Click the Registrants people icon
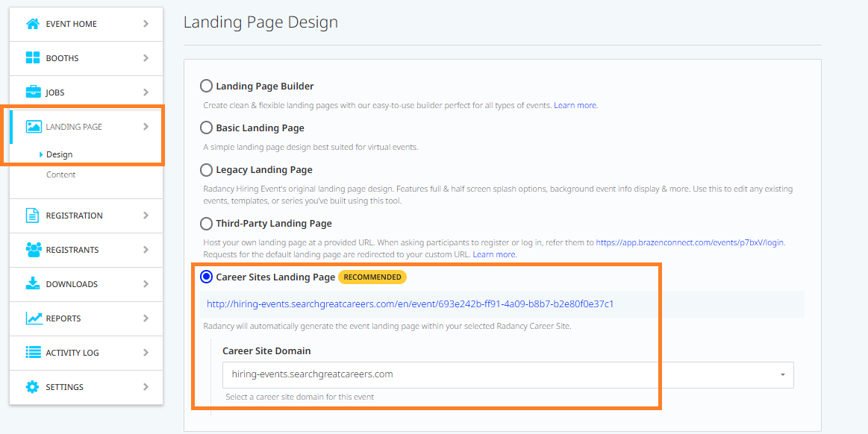The height and width of the screenshot is (434, 868). pyautogui.click(x=33, y=250)
